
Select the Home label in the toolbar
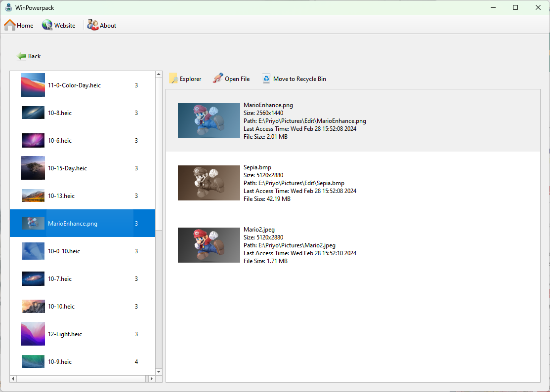[x=25, y=26]
